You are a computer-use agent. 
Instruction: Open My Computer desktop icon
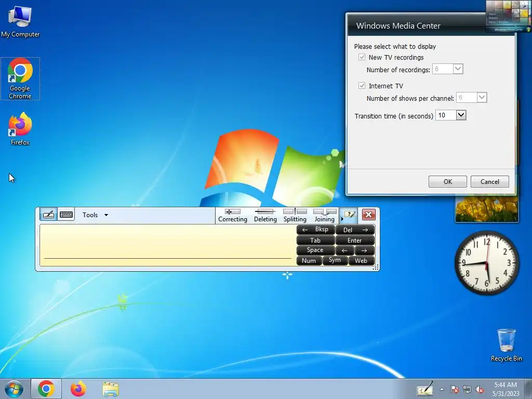tap(20, 22)
